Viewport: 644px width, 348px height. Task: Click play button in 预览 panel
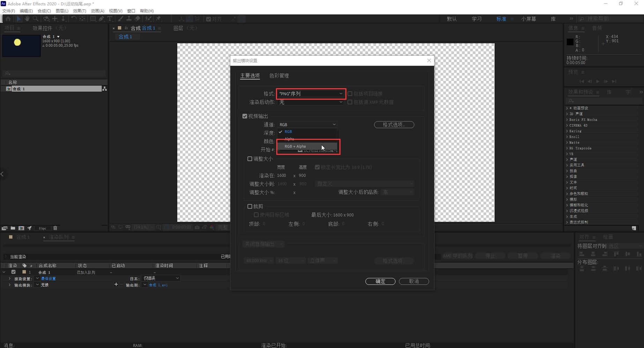598,81
